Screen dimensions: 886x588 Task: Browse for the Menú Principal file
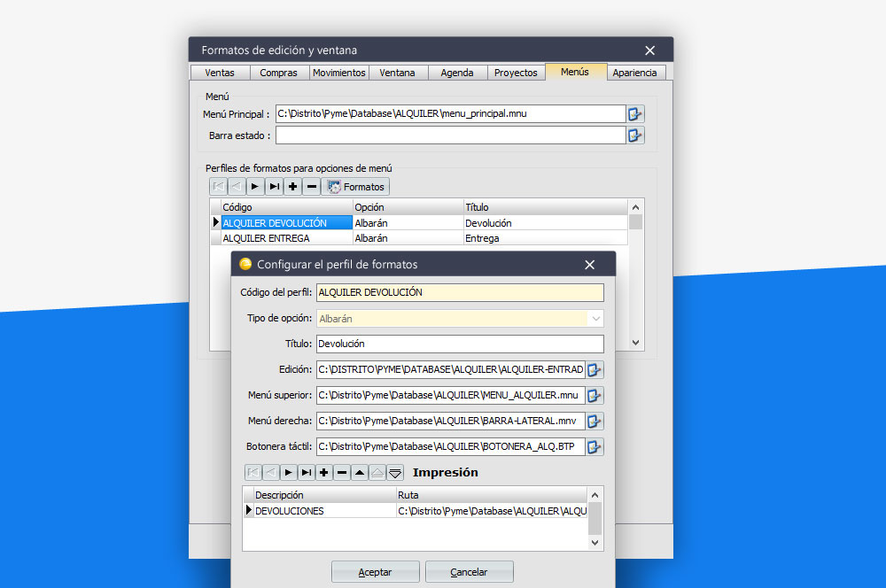(x=635, y=114)
